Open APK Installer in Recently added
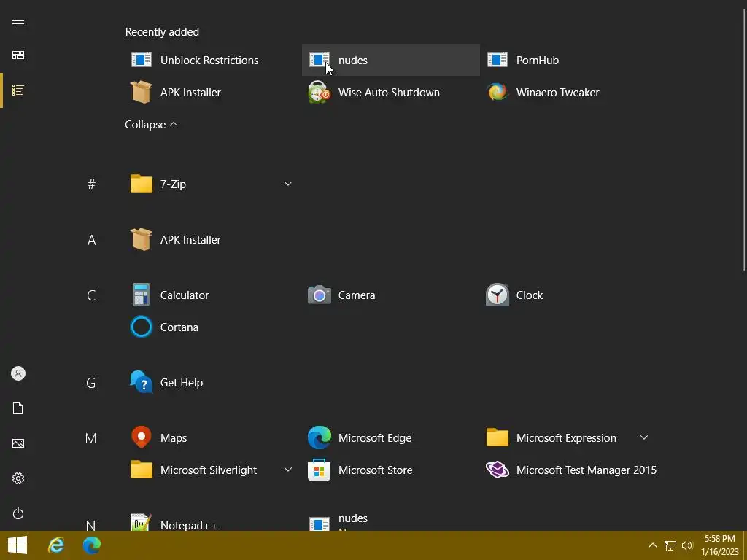This screenshot has width=747, height=560. tap(213, 92)
